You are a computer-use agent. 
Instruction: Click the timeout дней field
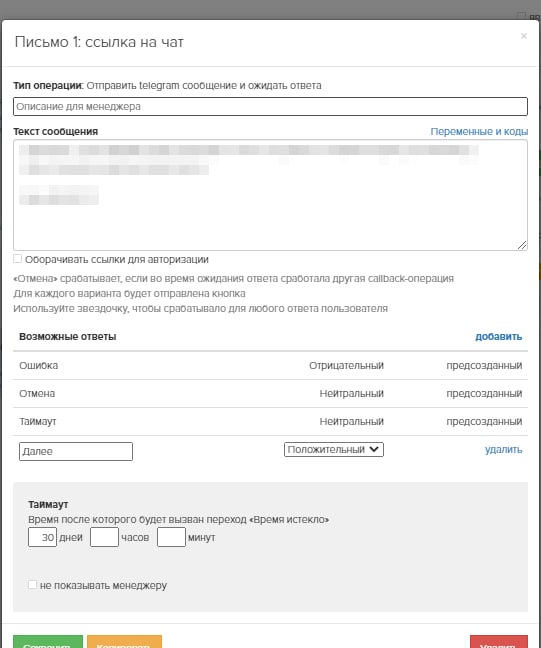43,537
